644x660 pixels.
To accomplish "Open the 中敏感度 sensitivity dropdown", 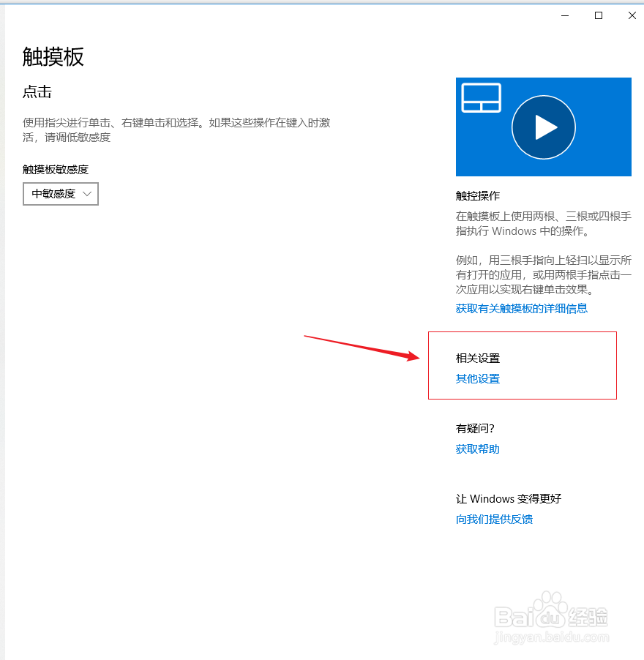I will [x=60, y=193].
